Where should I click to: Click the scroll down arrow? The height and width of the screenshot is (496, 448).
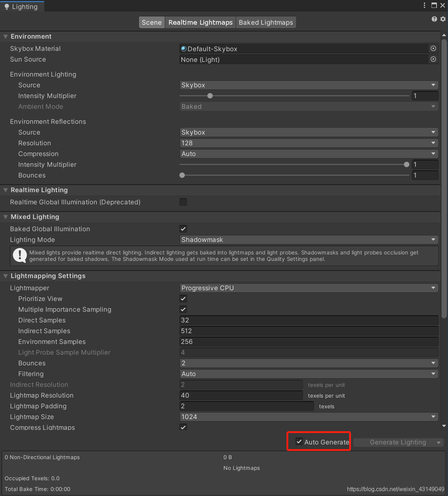point(444,426)
